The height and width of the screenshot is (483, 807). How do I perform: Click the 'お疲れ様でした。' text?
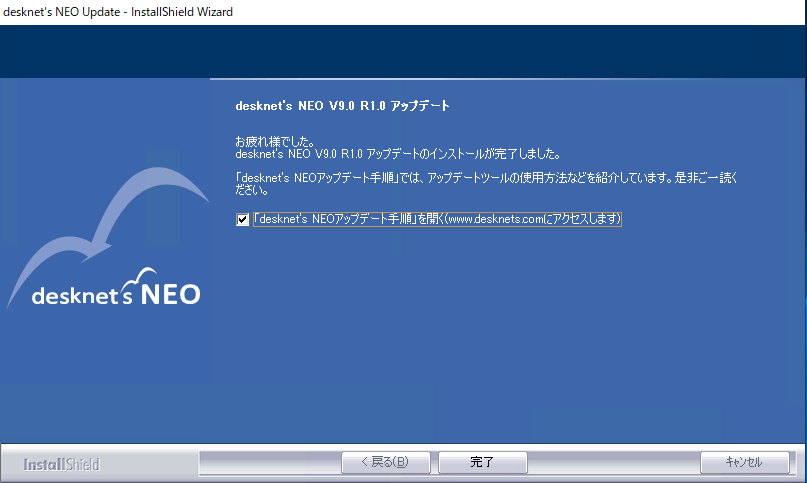pyautogui.click(x=275, y=141)
